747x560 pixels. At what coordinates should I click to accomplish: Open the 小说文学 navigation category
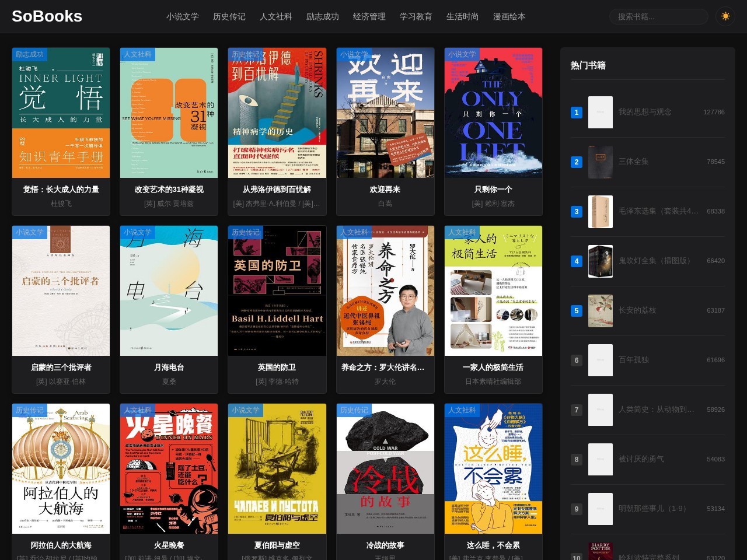tap(183, 16)
